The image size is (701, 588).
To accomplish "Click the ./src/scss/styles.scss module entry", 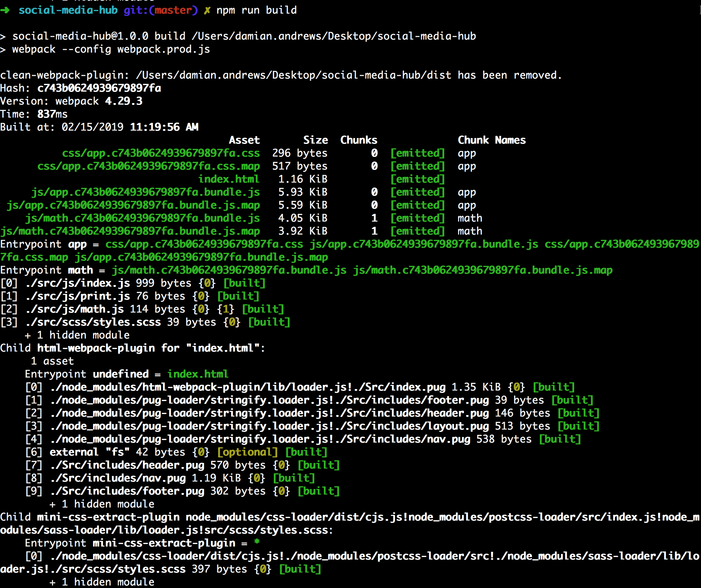I will coord(93,322).
